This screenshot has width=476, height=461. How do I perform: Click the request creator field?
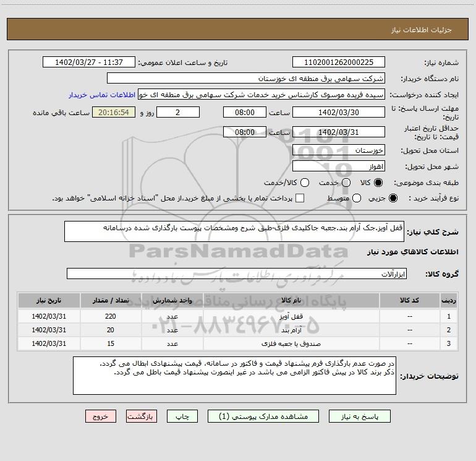[261, 95]
